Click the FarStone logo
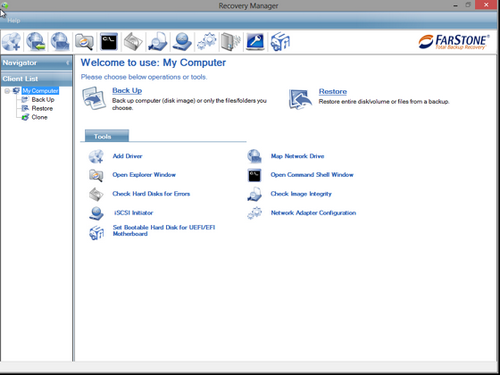The height and width of the screenshot is (375, 500). click(x=454, y=42)
